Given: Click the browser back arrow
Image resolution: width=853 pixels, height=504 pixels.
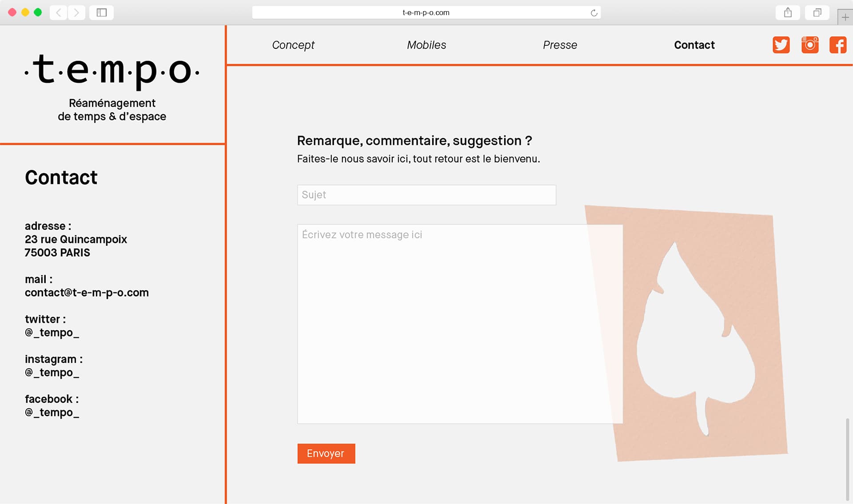Looking at the screenshot, I should point(59,12).
